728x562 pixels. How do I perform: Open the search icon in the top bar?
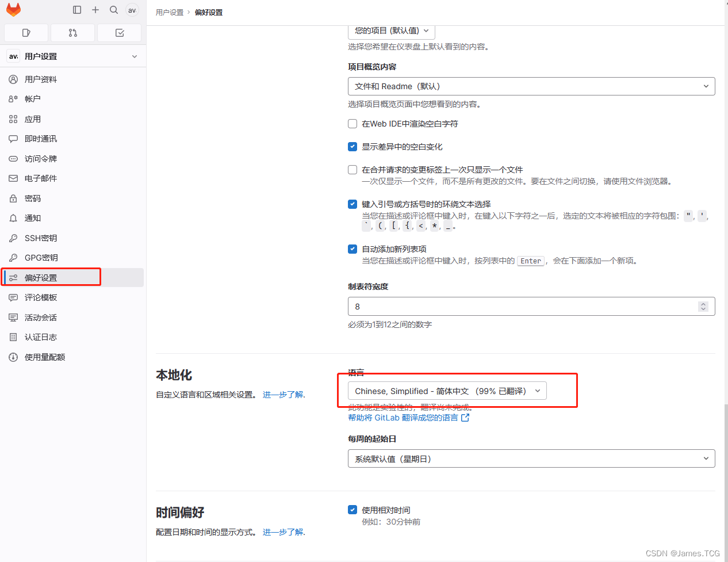pos(113,10)
